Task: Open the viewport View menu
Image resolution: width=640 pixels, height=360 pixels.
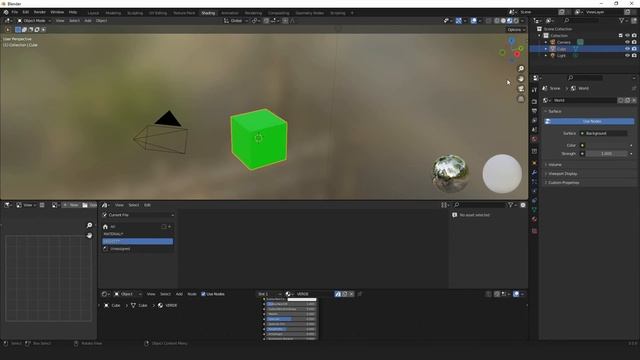Action: [x=60, y=20]
